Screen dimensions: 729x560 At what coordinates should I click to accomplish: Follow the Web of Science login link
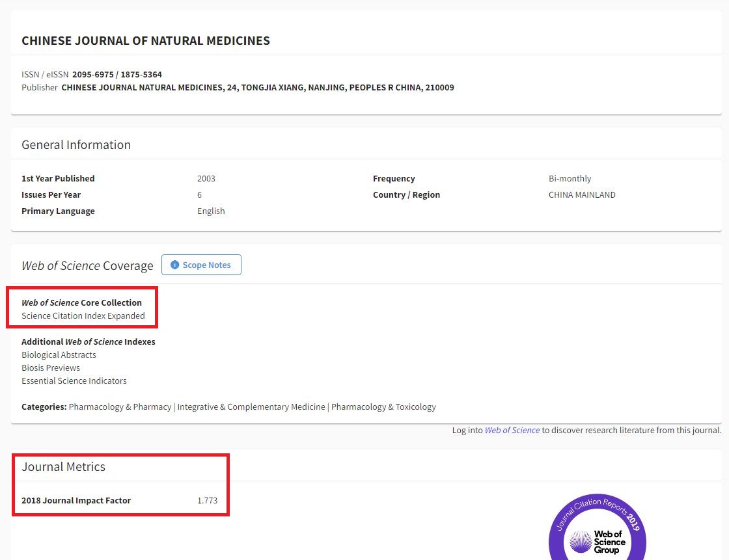point(512,430)
